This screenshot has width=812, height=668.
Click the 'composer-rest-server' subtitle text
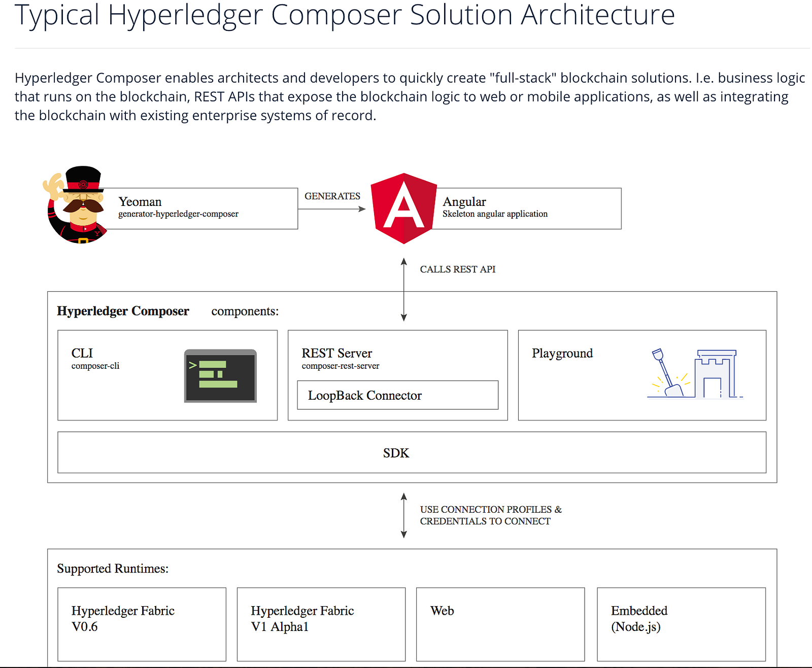point(341,366)
